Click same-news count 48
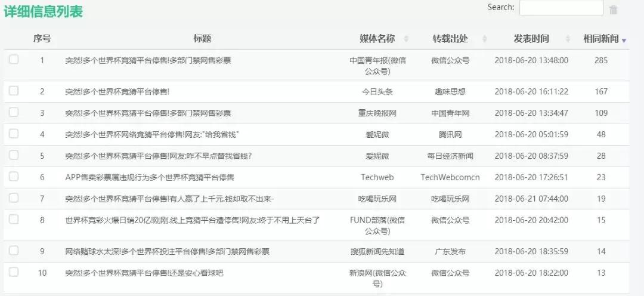Viewport: 644px width, 296px height. pyautogui.click(x=601, y=134)
